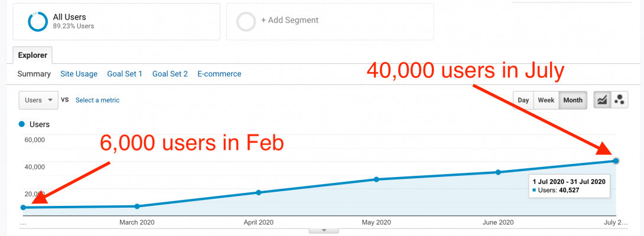Viewport: 644px width, 236px height.
Task: Click the June 2020 data point
Action: click(498, 172)
